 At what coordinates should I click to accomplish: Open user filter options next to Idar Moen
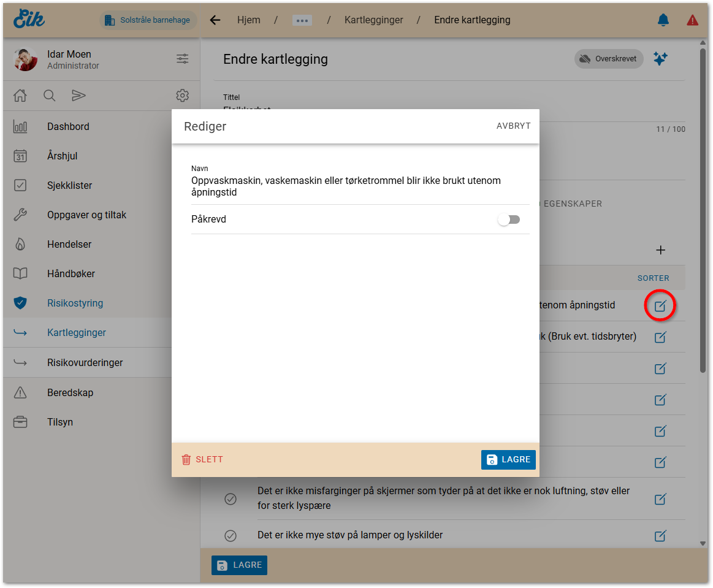click(182, 59)
